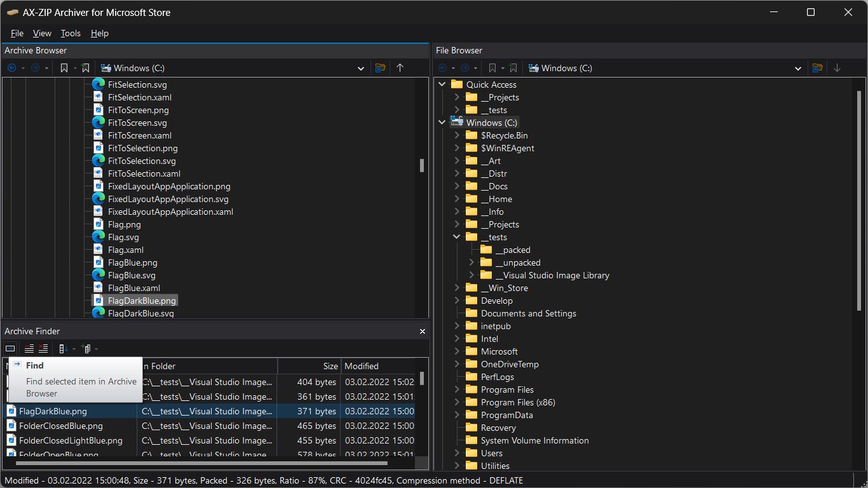Click the remove-item icon with red minus in Archive Finder
The width and height of the screenshot is (868, 488).
click(x=29, y=348)
